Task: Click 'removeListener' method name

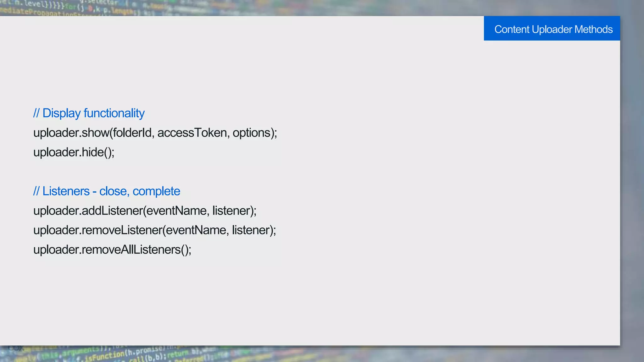Action: [x=122, y=230]
